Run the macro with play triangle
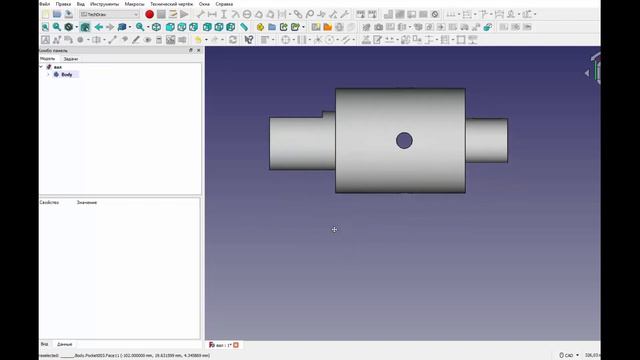 click(x=184, y=14)
